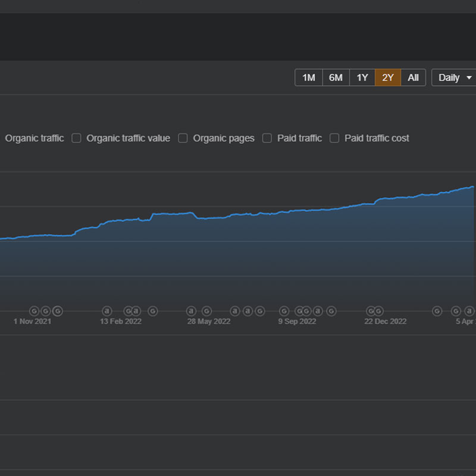Select the 6M time range

pyautogui.click(x=336, y=78)
